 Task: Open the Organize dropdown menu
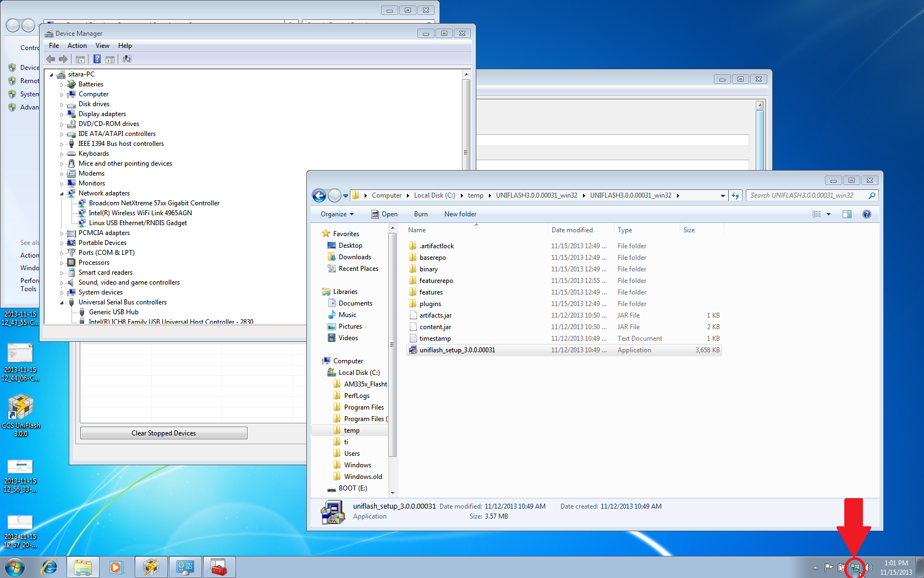click(337, 214)
